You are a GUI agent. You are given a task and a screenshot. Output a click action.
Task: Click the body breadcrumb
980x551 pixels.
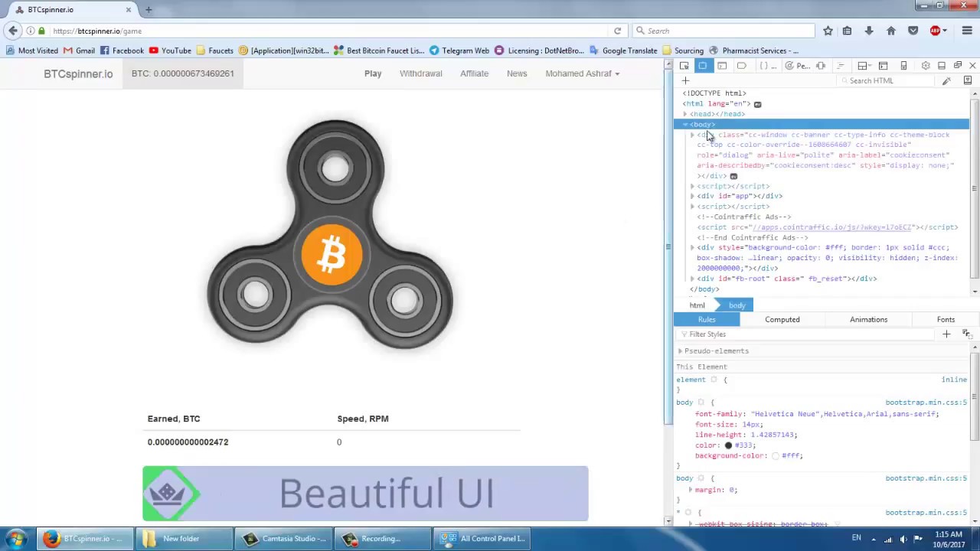tap(737, 305)
